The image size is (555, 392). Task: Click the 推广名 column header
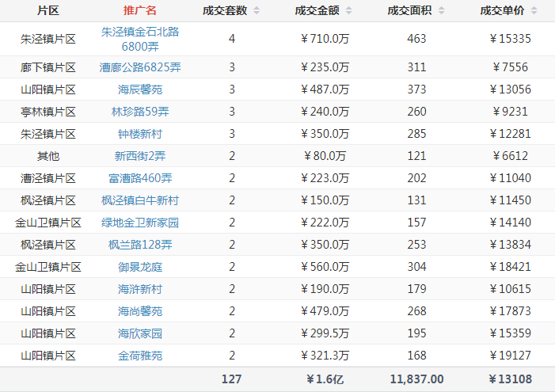140,10
